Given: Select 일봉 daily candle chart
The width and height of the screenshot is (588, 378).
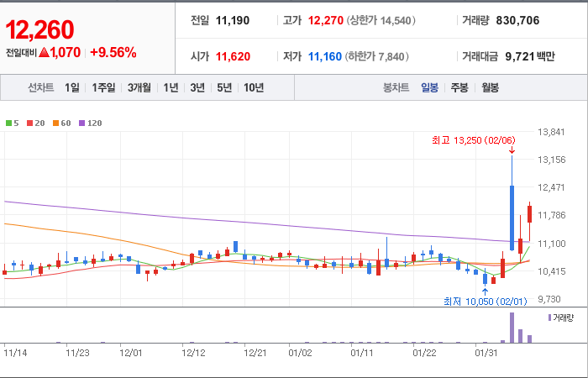Looking at the screenshot, I should [x=429, y=87].
